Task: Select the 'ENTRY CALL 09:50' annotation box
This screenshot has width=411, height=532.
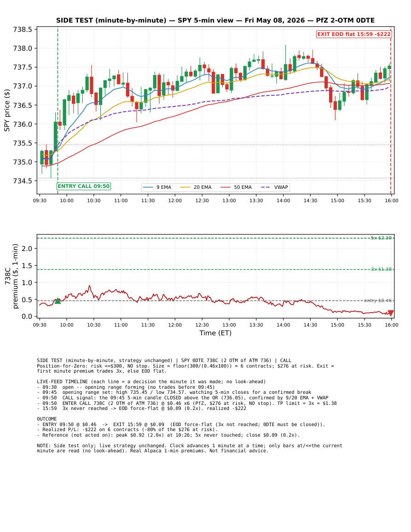Action: click(x=84, y=186)
